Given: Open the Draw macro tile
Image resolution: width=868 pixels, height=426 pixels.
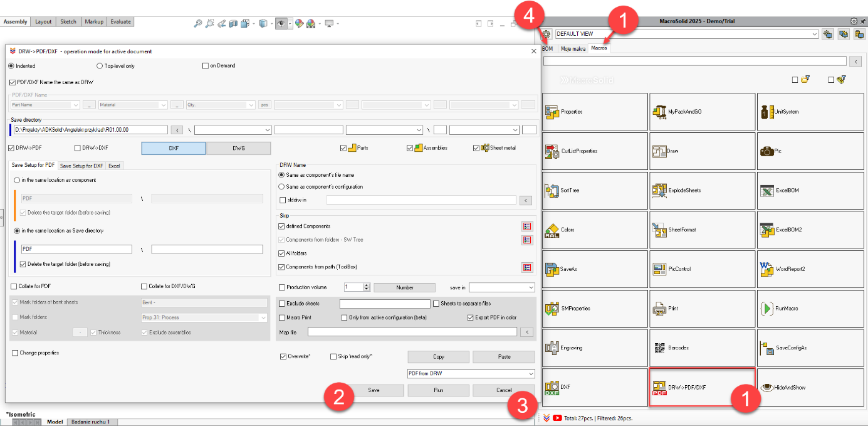Looking at the screenshot, I should (x=702, y=151).
